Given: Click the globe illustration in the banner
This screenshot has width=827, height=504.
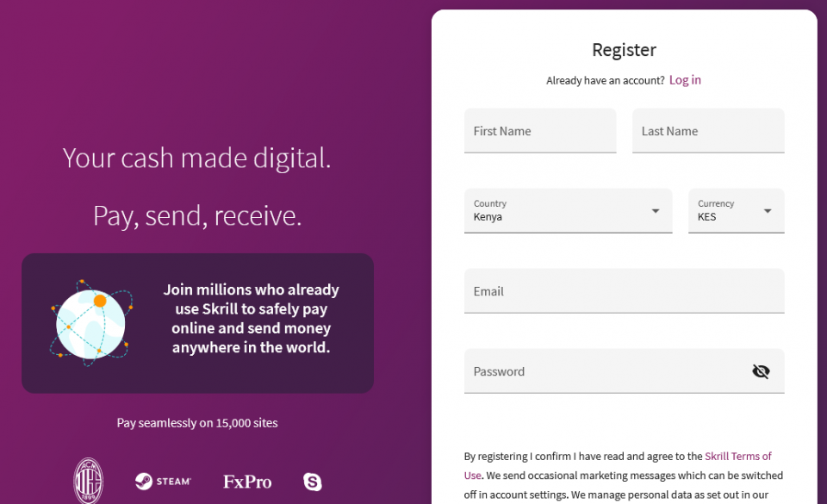Looking at the screenshot, I should click(x=90, y=323).
